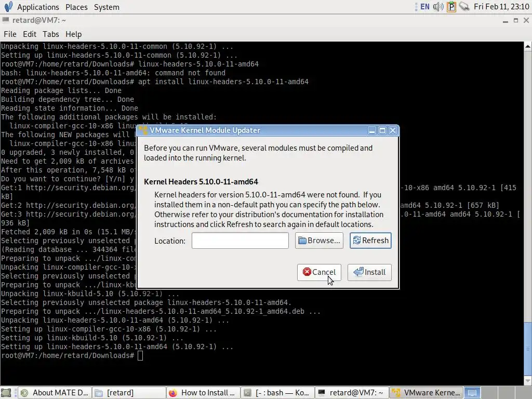Open the Places menu in top panel
Viewport: 532px width, 399px height.
(76, 7)
